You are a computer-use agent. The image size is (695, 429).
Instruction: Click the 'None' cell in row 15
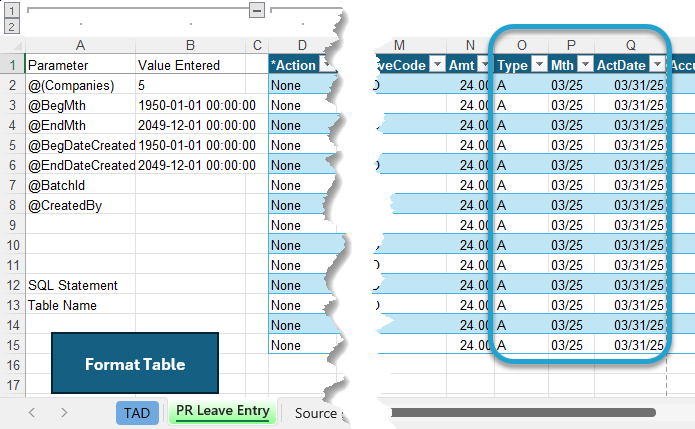[302, 345]
